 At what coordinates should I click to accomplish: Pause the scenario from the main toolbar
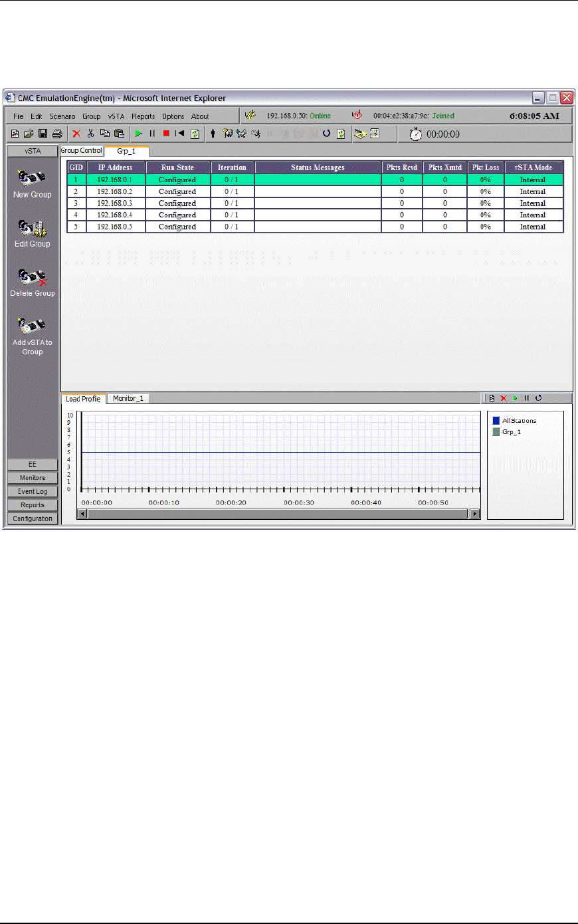pyautogui.click(x=152, y=134)
